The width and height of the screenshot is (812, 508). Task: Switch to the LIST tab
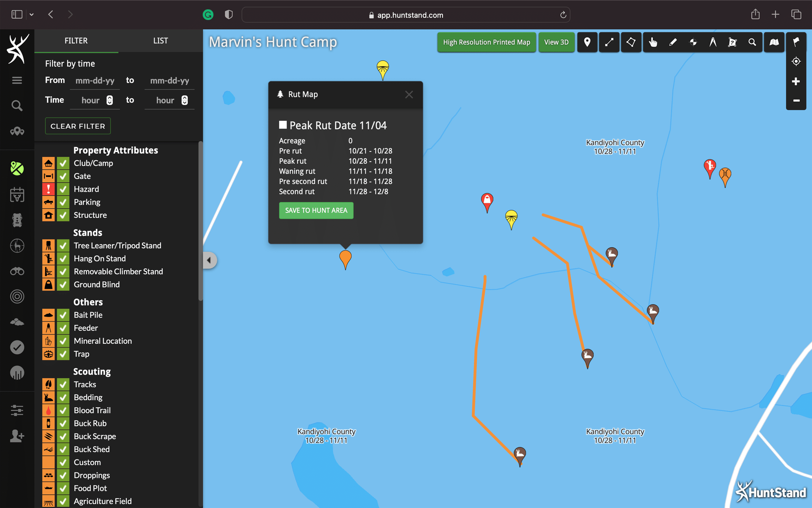[x=160, y=41]
